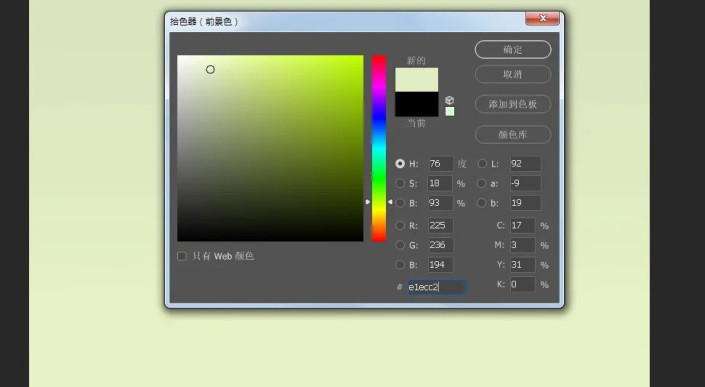Click 添加到色板 button
Screen dimensions: 705x387
tap(513, 104)
